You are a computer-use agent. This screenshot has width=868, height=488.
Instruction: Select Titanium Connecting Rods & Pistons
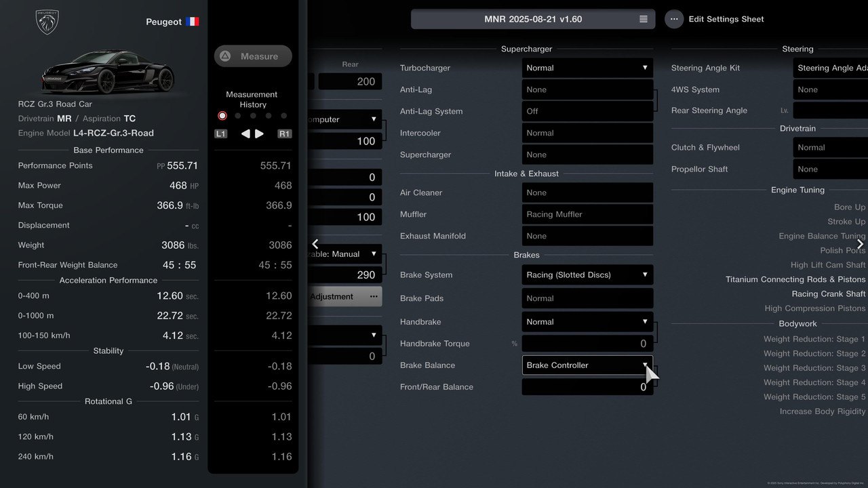[x=795, y=279]
